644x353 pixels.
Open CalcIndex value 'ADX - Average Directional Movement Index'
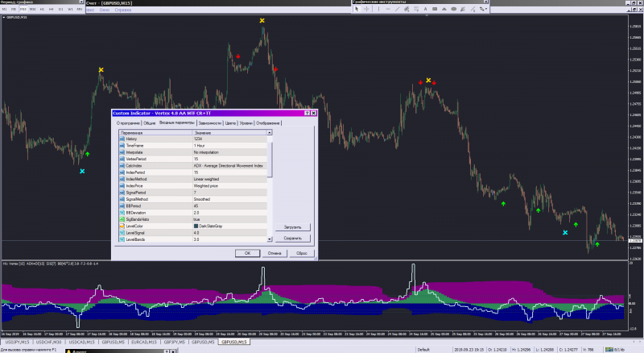click(229, 166)
